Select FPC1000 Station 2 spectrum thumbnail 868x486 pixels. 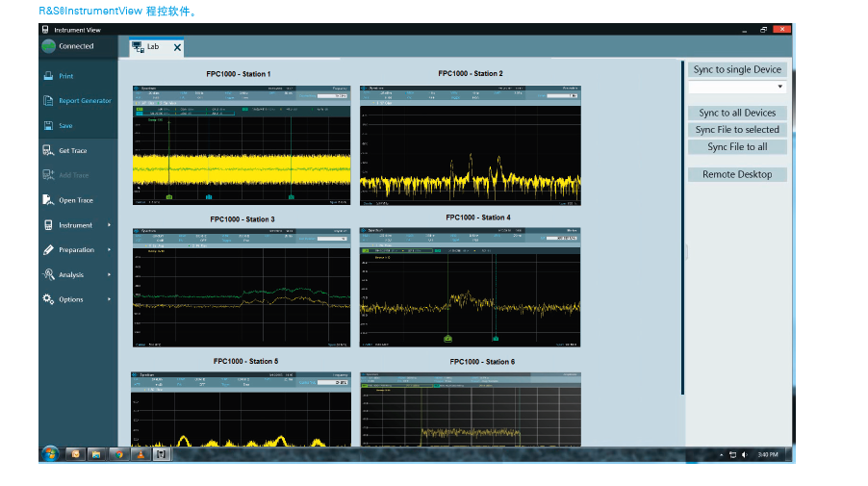click(470, 145)
